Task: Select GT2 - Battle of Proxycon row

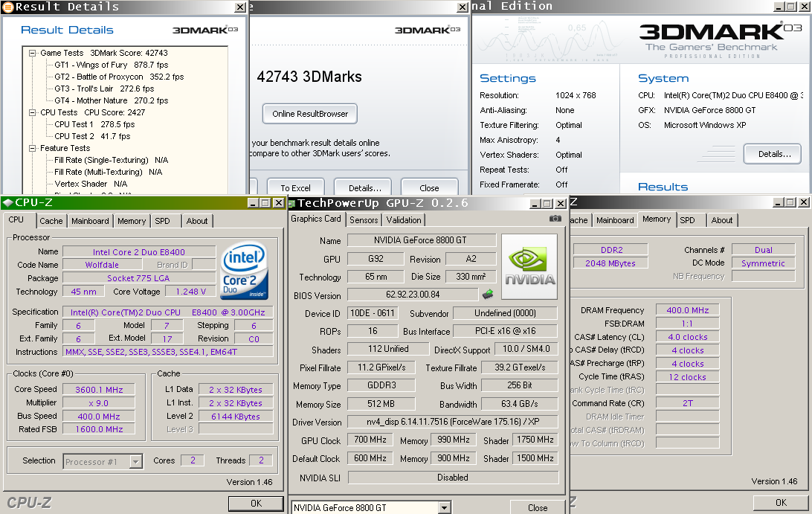Action: click(119, 77)
